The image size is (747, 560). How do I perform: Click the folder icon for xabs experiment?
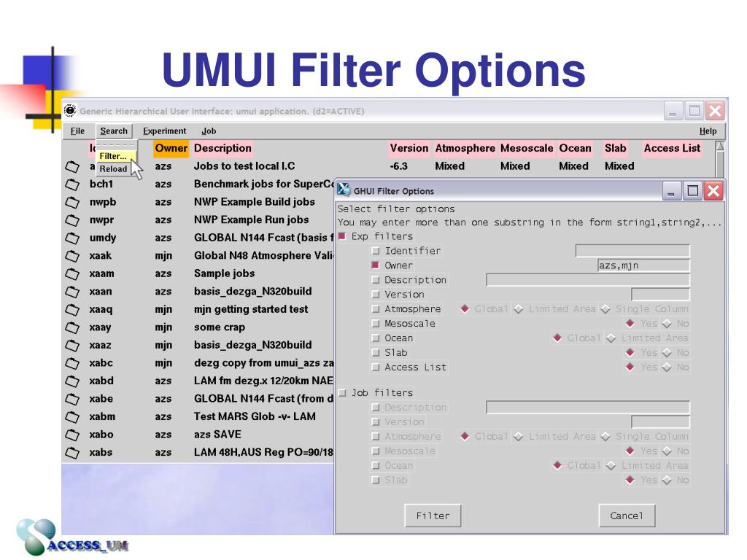click(72, 453)
